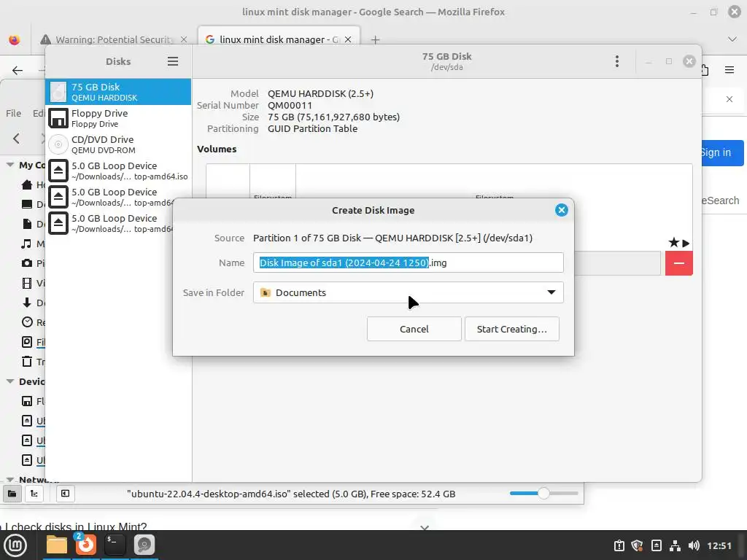Edit the disk image Name field
The image size is (747, 560).
coord(409,262)
